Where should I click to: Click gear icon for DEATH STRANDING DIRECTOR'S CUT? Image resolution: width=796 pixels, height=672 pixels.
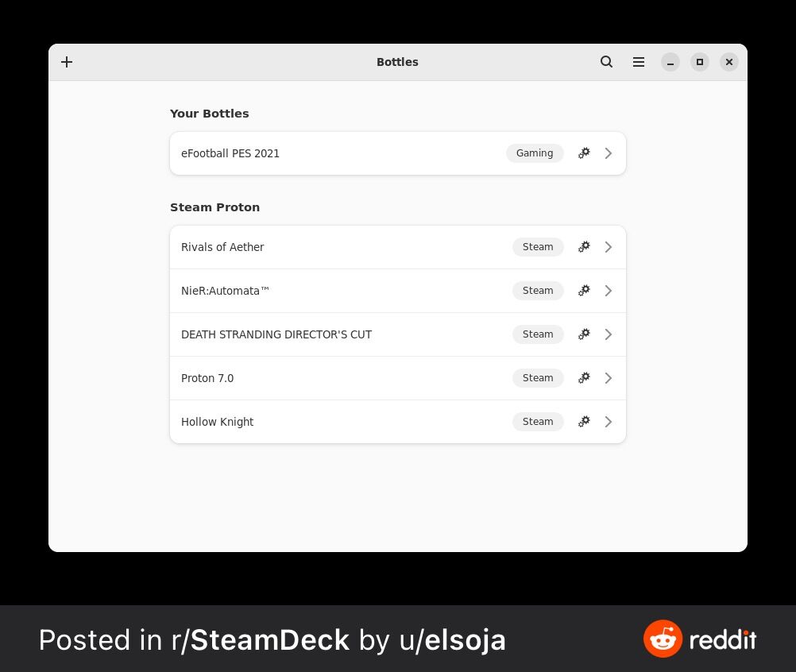(x=584, y=334)
